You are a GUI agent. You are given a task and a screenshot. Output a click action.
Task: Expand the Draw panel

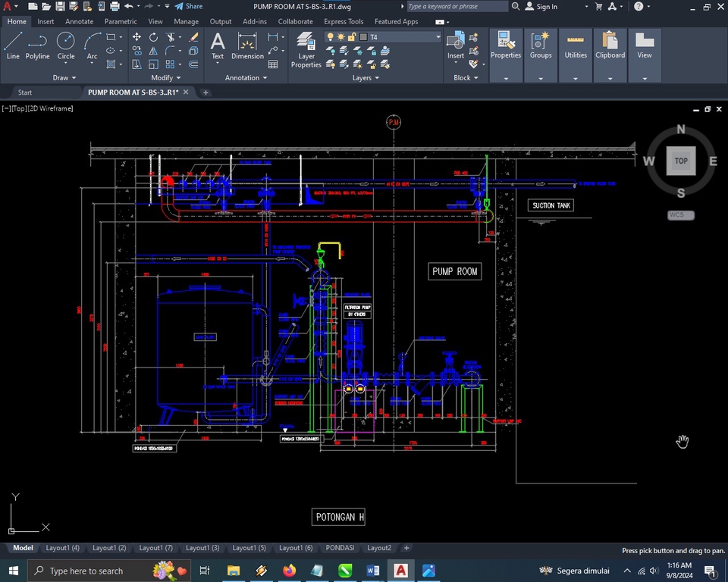64,77
